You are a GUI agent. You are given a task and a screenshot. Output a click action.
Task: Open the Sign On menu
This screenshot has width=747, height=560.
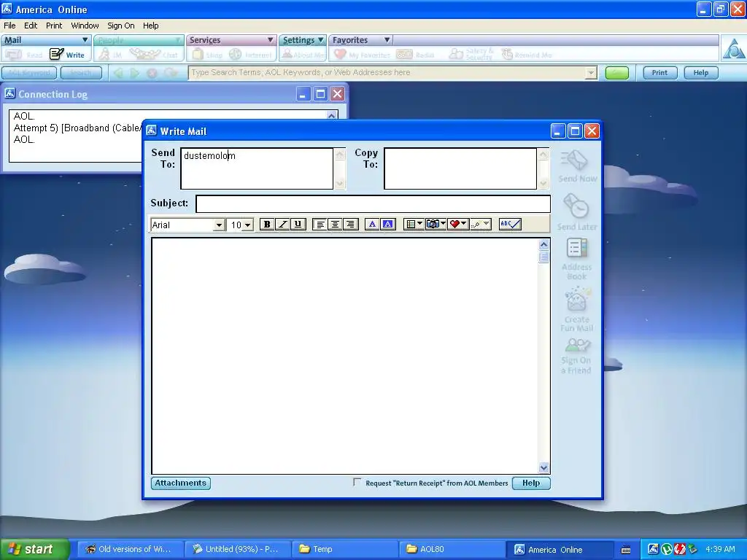coord(120,26)
